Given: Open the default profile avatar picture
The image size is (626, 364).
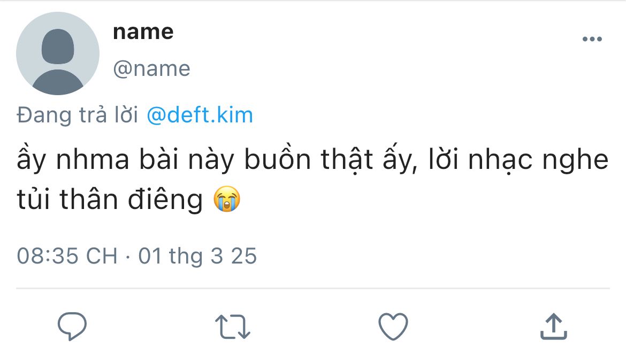Looking at the screenshot, I should click(x=58, y=53).
